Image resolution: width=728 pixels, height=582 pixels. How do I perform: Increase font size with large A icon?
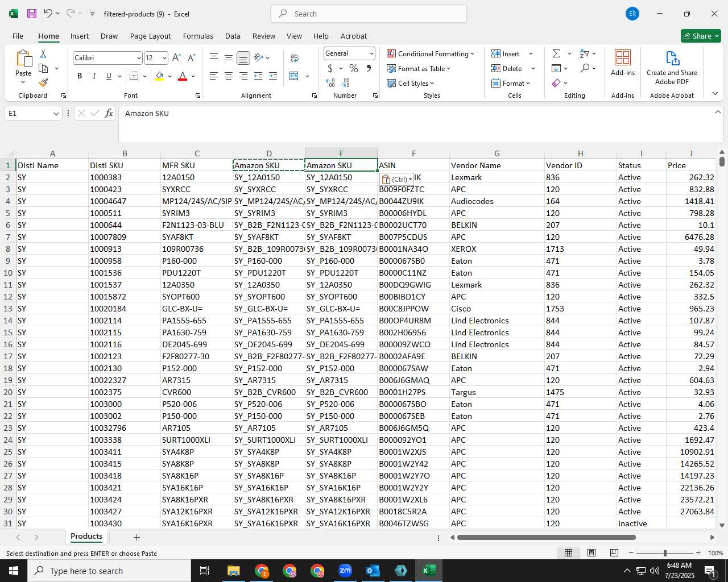(176, 57)
